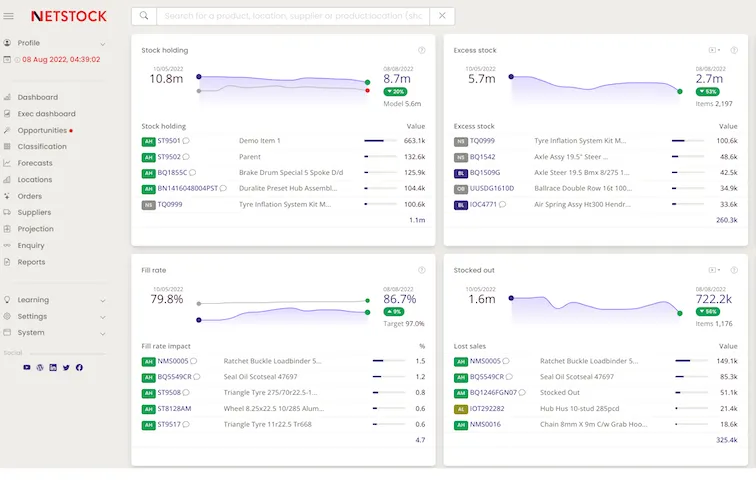
Task: Open TQ0999 in Excess stock list
Action: click(x=482, y=141)
